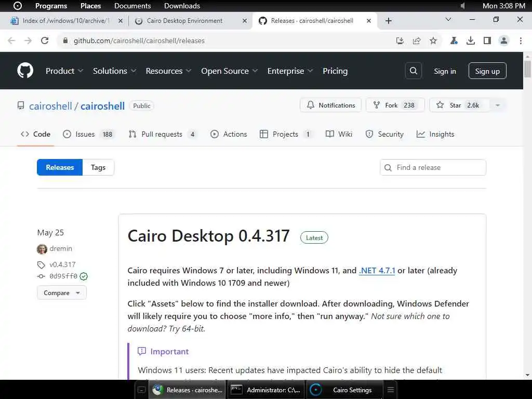532x399 pixels.
Task: Close the Cairo Desktop Environment tab
Action: tap(245, 21)
